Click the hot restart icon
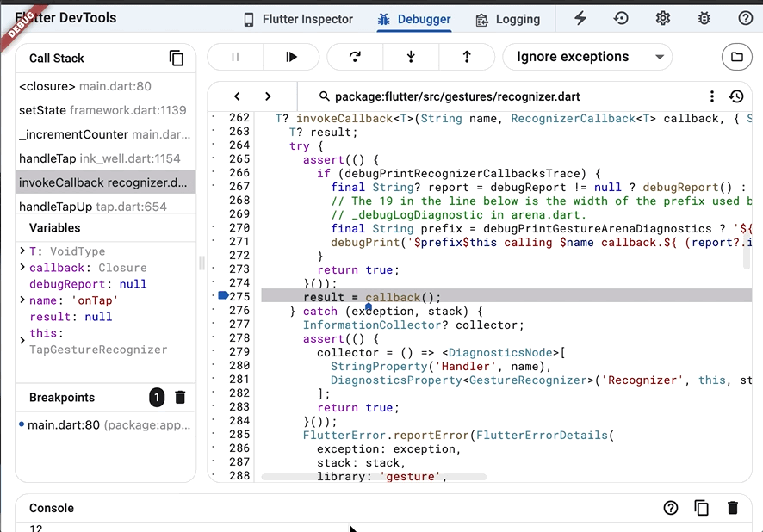Image resolution: width=763 pixels, height=532 pixels. [621, 18]
